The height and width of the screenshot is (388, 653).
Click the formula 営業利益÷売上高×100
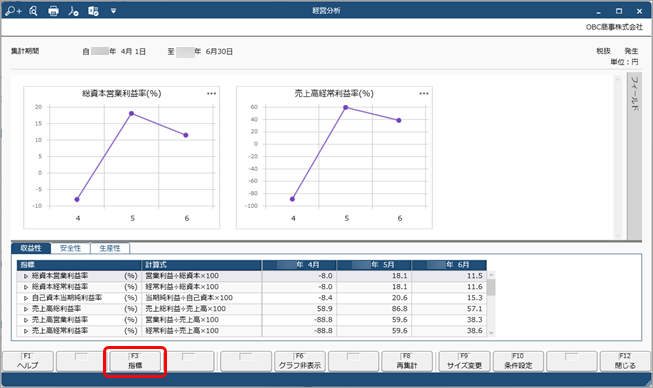182,320
